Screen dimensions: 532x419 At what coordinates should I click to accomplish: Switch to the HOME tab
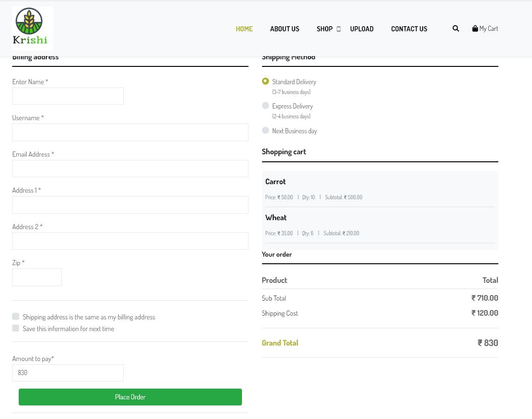(x=244, y=29)
